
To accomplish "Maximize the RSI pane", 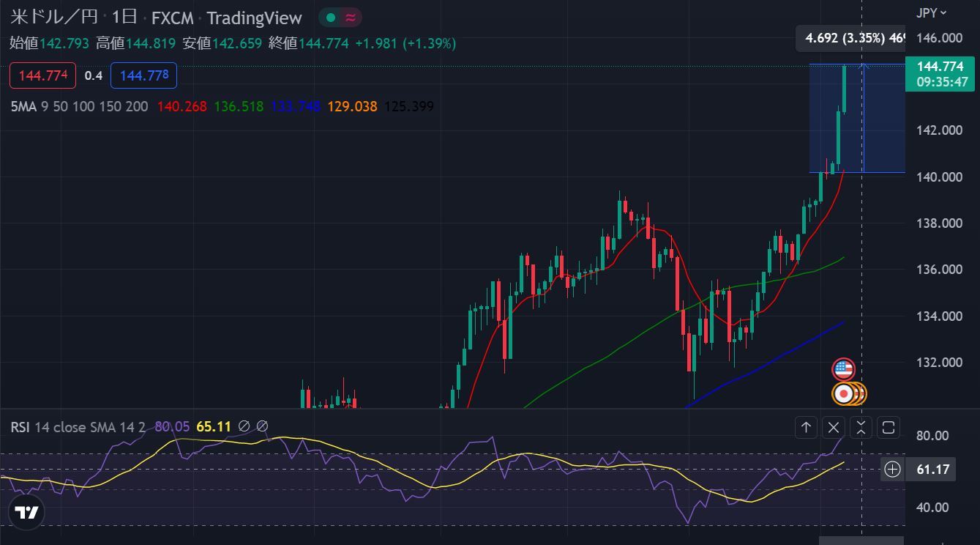I will click(889, 427).
